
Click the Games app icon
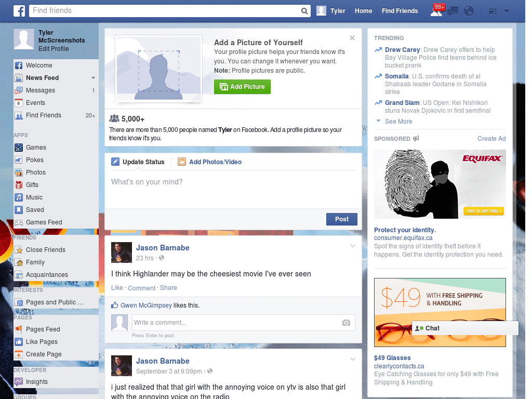tap(19, 148)
